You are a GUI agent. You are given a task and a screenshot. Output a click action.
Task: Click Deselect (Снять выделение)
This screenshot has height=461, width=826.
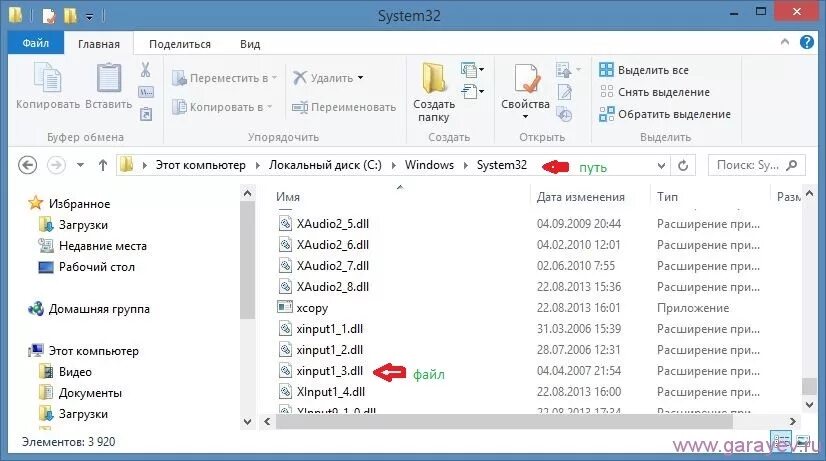(x=654, y=92)
